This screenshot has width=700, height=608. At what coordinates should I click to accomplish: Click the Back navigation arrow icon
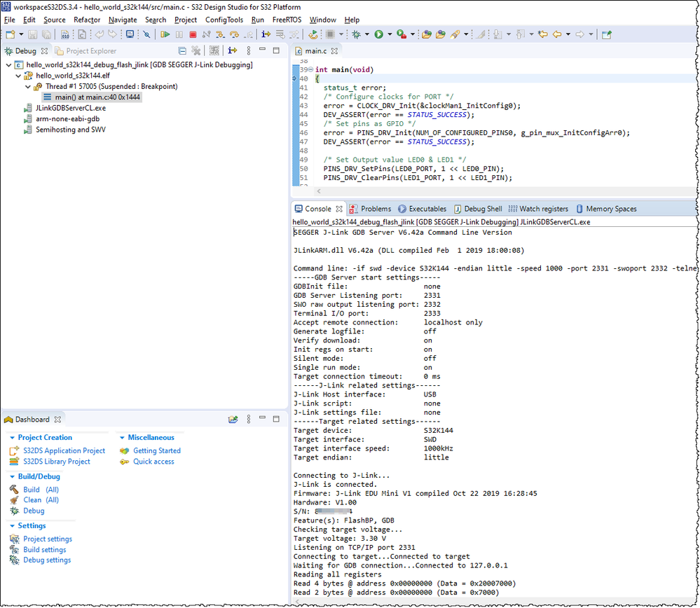coord(557,34)
